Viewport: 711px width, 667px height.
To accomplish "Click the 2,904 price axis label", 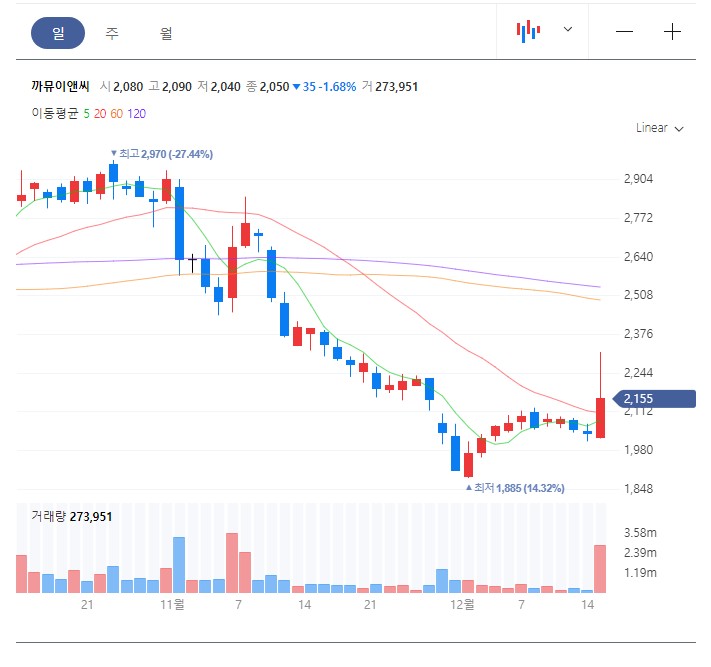I will point(638,179).
